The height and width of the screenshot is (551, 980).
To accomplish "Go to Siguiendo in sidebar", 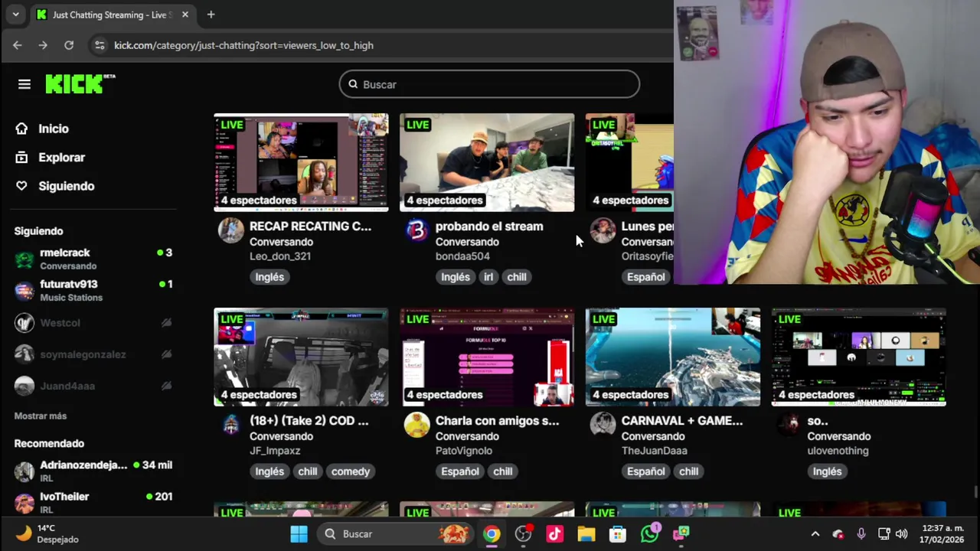I will 67,186.
